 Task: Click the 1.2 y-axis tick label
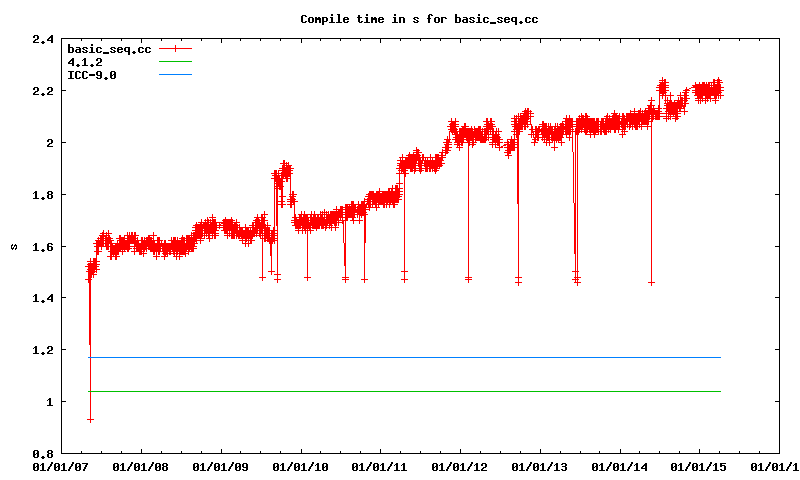click(43, 350)
